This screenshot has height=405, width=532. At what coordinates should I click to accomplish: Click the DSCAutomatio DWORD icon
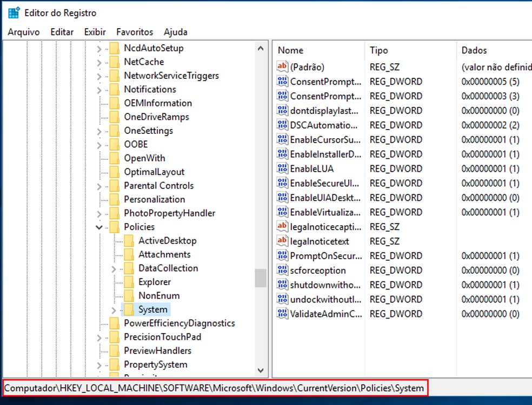point(282,125)
